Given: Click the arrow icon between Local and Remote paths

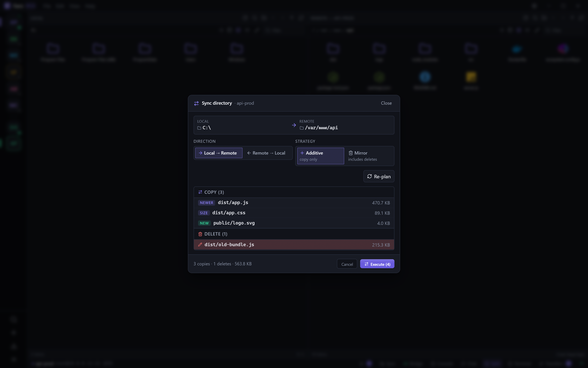Looking at the screenshot, I should (294, 125).
